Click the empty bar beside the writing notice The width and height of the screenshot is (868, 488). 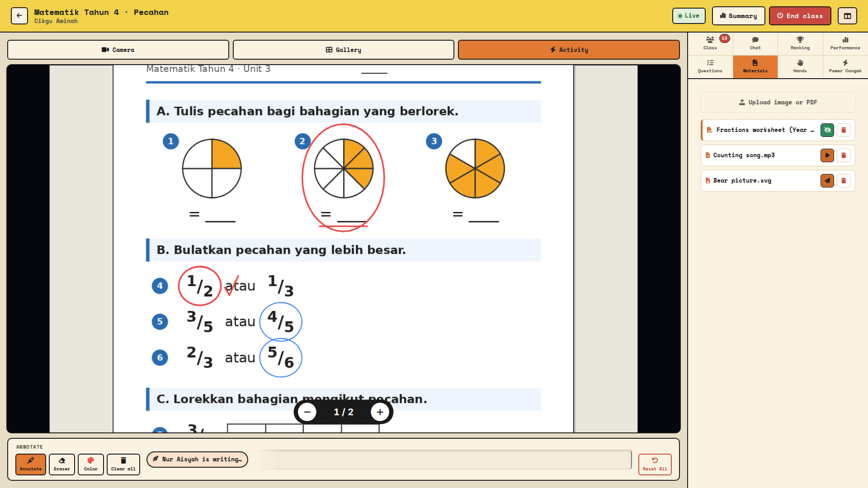(x=443, y=460)
